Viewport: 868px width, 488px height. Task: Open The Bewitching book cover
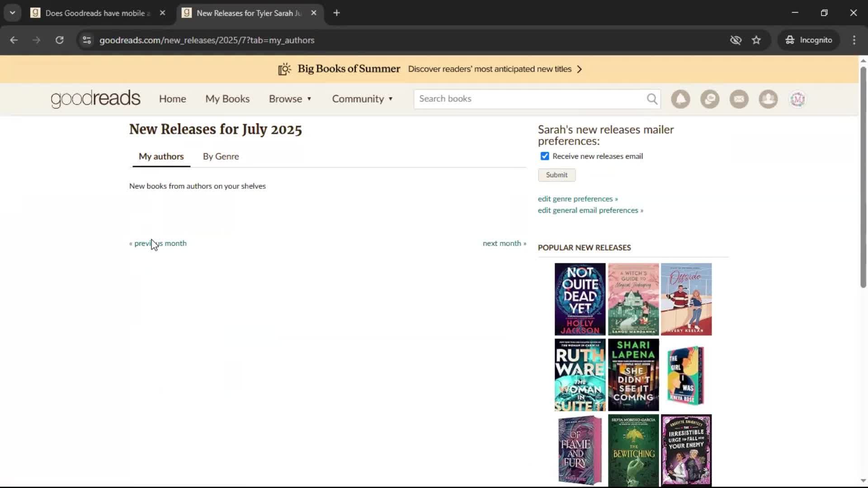633,450
